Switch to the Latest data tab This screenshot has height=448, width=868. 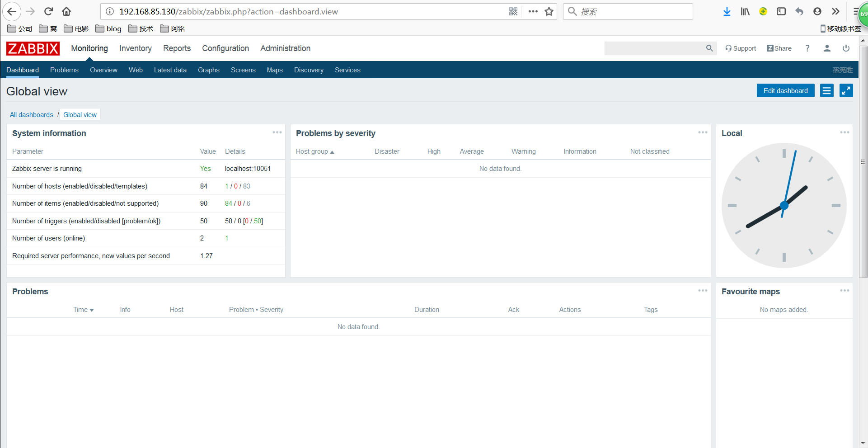pyautogui.click(x=170, y=70)
